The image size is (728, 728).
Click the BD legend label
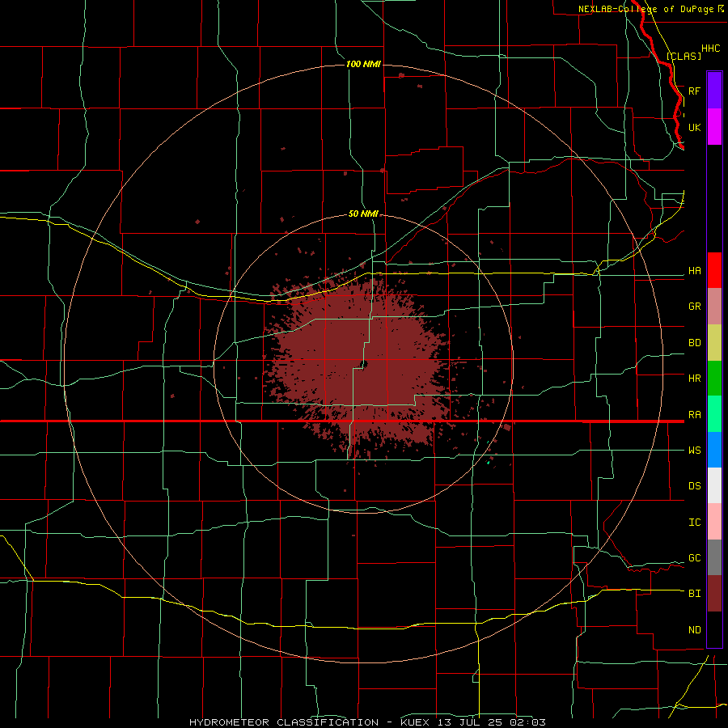695,343
